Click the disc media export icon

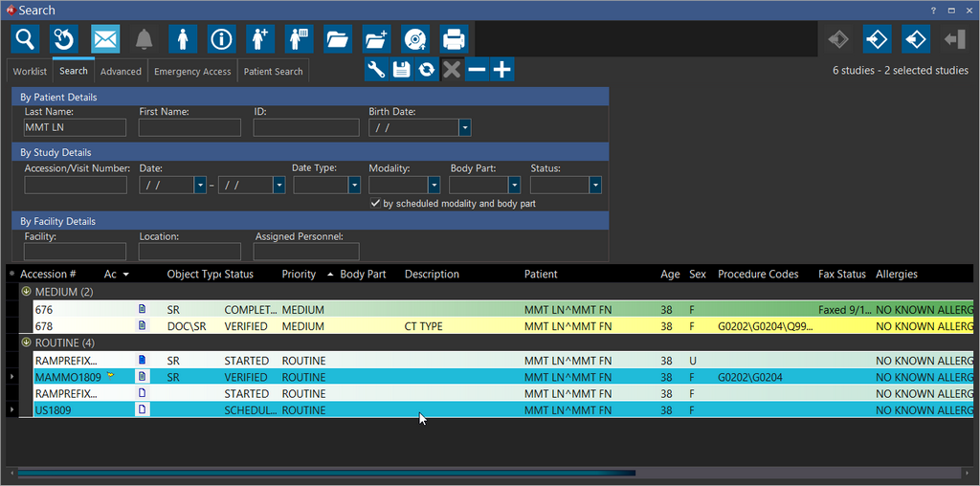(414, 39)
